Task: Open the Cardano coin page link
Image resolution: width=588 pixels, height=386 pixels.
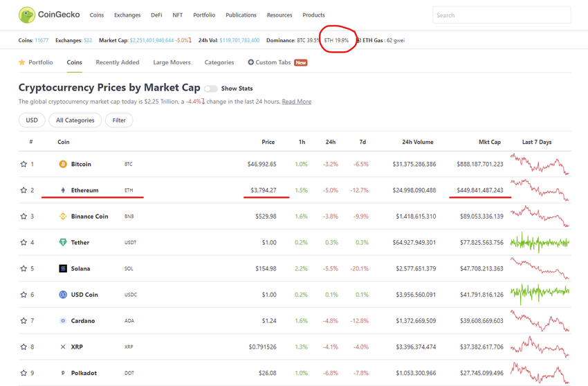Action: [x=83, y=321]
